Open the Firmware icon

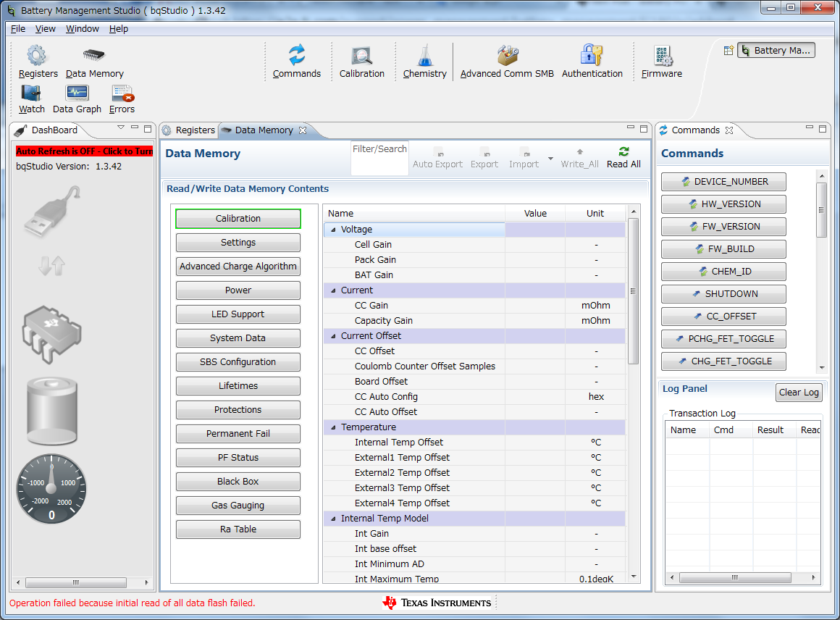[x=663, y=56]
